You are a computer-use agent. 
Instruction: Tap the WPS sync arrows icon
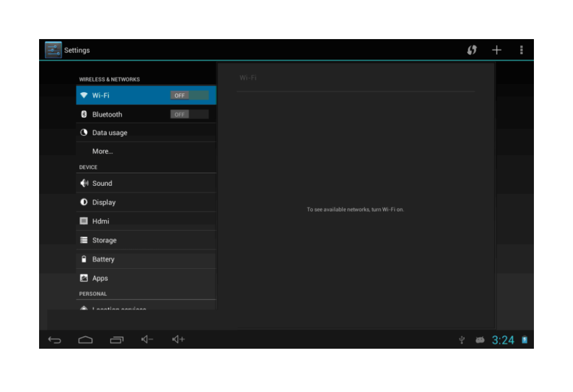pyautogui.click(x=472, y=50)
